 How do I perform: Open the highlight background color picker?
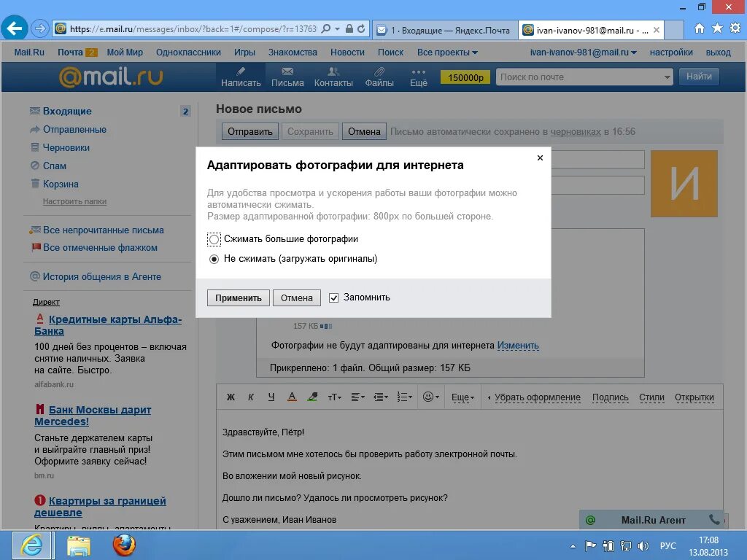point(312,397)
